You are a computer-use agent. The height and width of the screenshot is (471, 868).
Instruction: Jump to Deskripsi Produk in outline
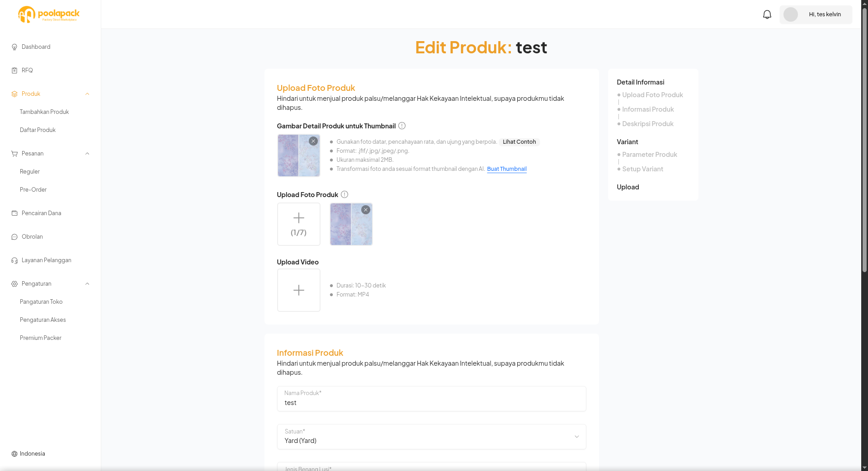(648, 124)
